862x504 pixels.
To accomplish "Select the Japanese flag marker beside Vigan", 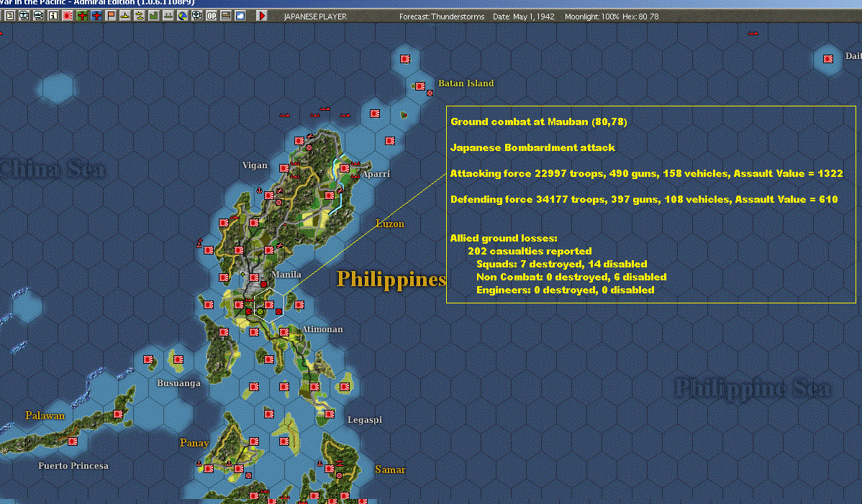I will click(284, 168).
